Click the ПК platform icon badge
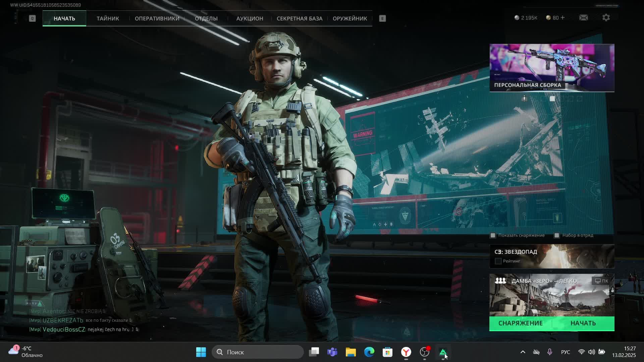This screenshot has width=644, height=362. (601, 281)
